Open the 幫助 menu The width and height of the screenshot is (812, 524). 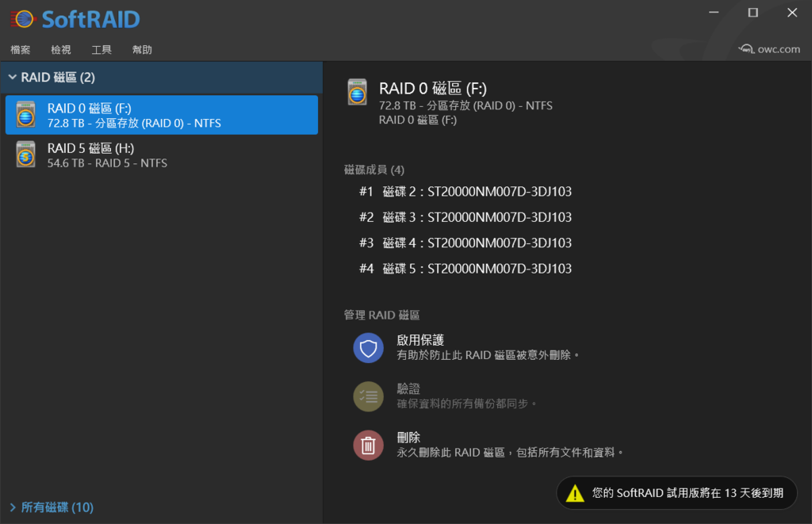(142, 50)
